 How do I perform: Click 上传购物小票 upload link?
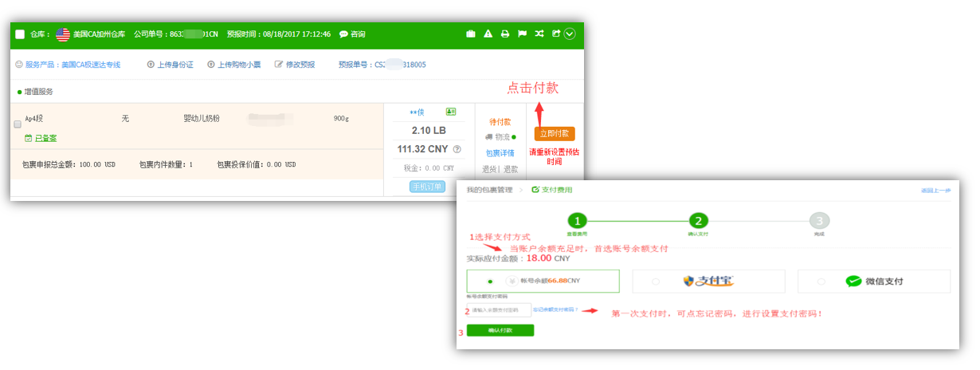click(x=234, y=65)
